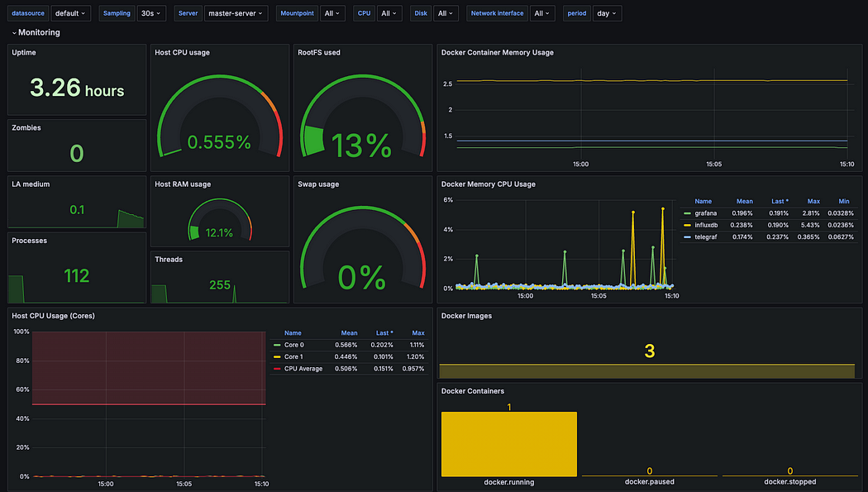
Task: Open the Uptime panel title menu
Action: [24, 53]
